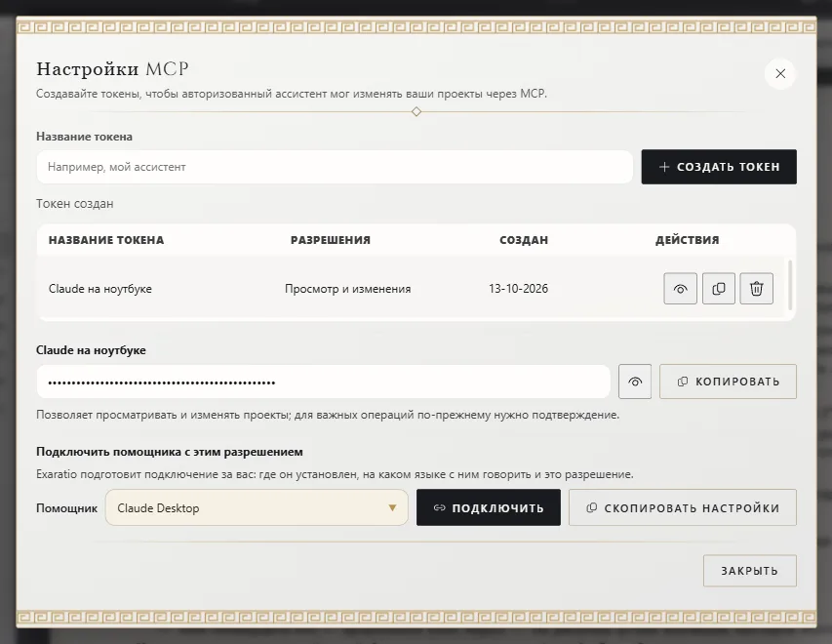This screenshot has width=832, height=644.
Task: Close the MCP settings dialog with X
Action: point(780,73)
